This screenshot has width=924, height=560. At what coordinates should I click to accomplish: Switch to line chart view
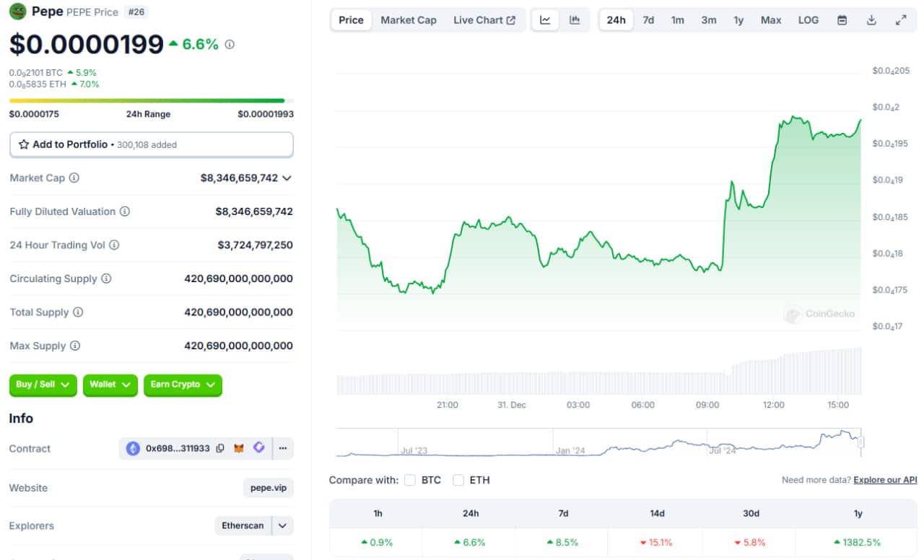pos(545,20)
